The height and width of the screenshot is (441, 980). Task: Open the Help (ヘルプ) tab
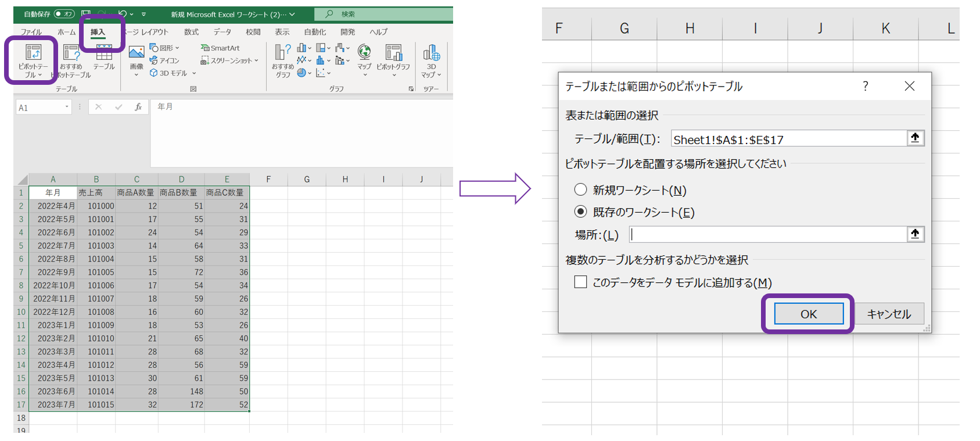click(378, 32)
